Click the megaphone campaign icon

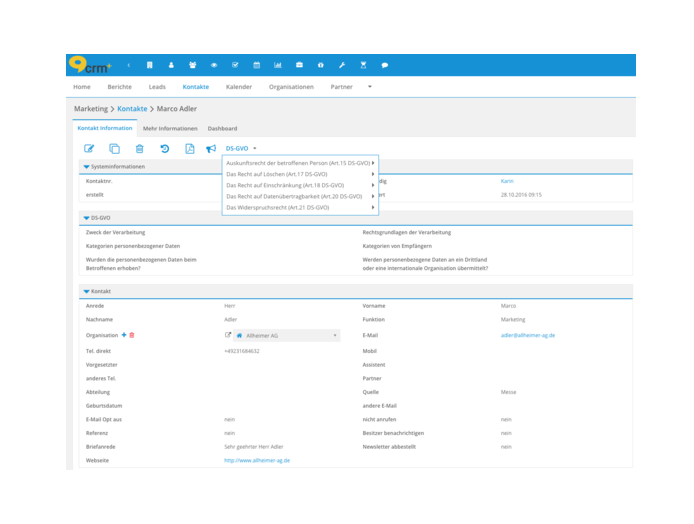(211, 149)
